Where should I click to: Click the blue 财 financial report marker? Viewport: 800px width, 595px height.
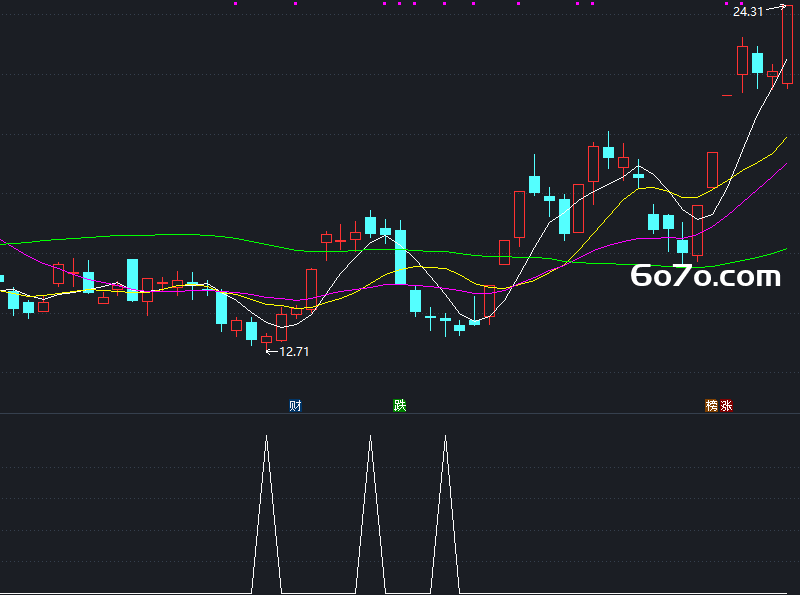tap(295, 406)
